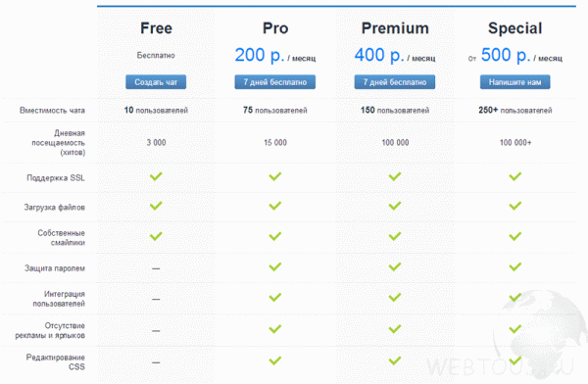
Task: Click the CSS editing checkmark in Pro column
Action: 274,360
